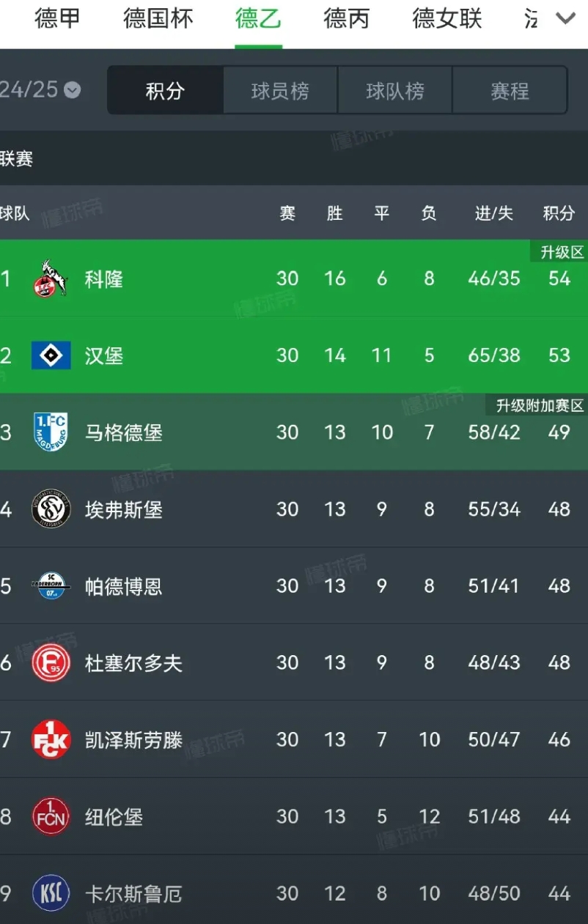Open the 帕德博恩 team name link
The height and width of the screenshot is (924, 588).
pos(124,586)
